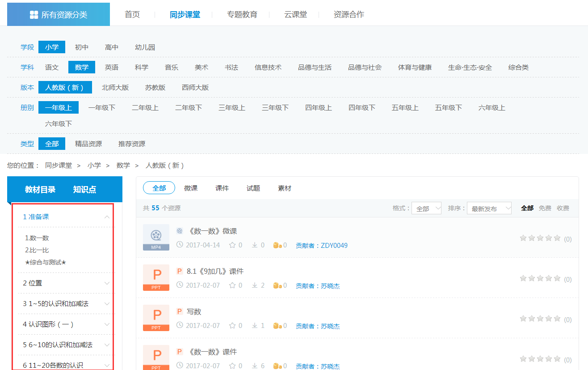Select 2.比一比 lesson in the catalog
The height and width of the screenshot is (370, 588).
pos(37,250)
